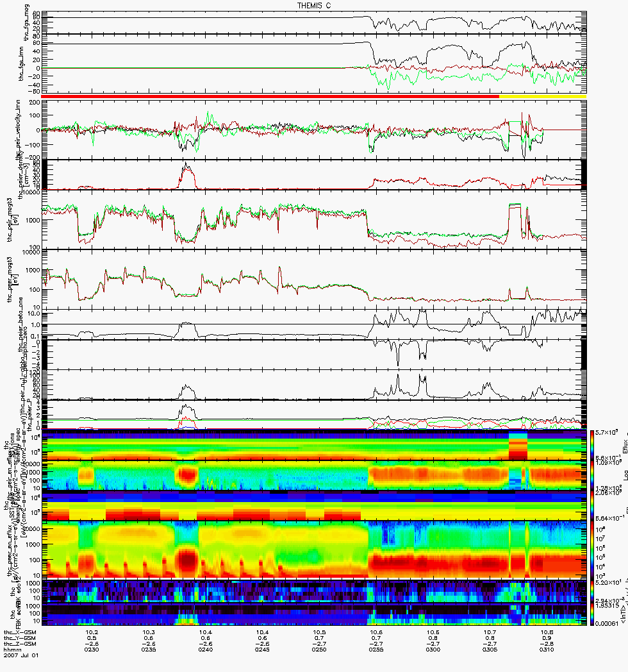Click the date label 2007 Jul 01
Viewport: 628px width, 672px height.
point(21,655)
